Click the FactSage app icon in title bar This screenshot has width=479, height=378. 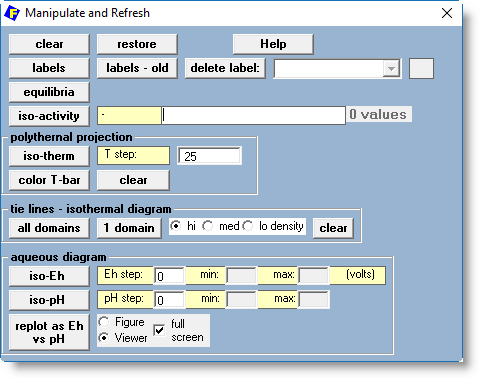click(x=12, y=13)
